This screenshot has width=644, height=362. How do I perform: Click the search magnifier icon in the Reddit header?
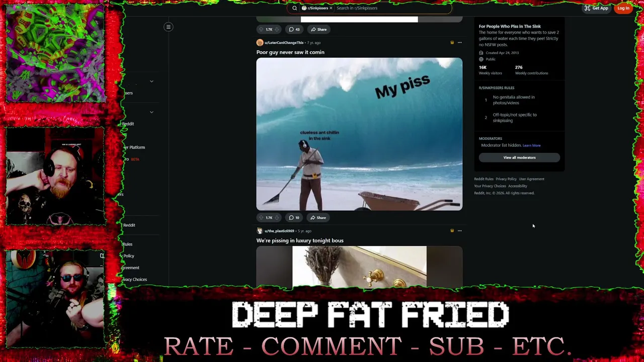tap(294, 8)
